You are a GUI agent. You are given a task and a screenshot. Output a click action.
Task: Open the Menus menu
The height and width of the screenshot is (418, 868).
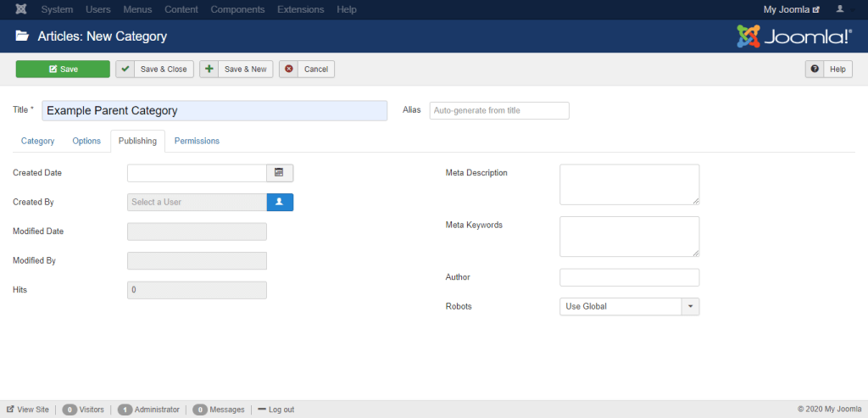[x=137, y=9]
